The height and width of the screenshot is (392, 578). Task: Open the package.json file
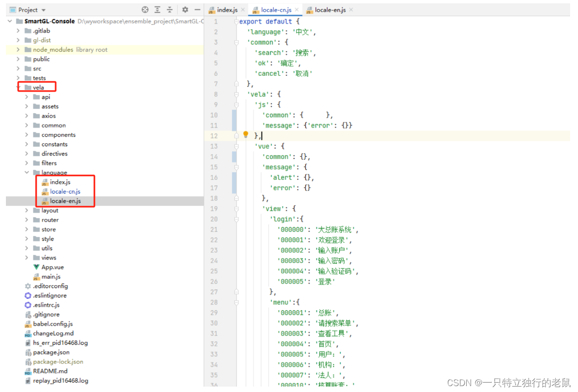click(x=51, y=353)
